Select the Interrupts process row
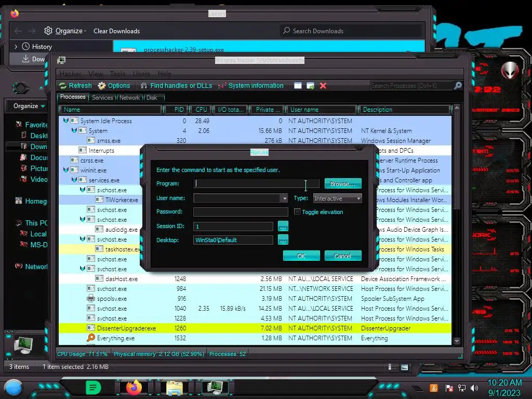The height and width of the screenshot is (399, 532). pyautogui.click(x=101, y=150)
